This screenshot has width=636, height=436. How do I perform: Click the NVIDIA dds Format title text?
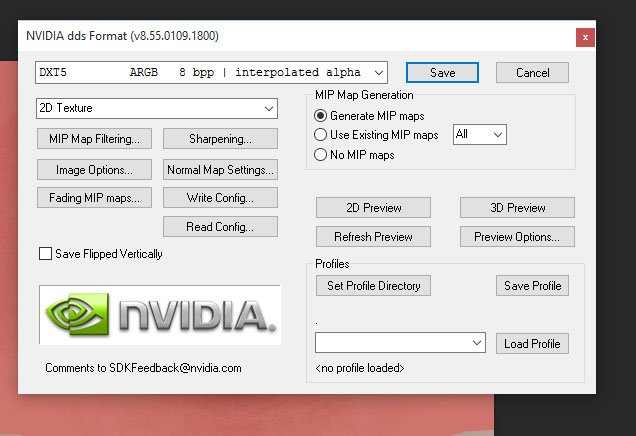122,36
